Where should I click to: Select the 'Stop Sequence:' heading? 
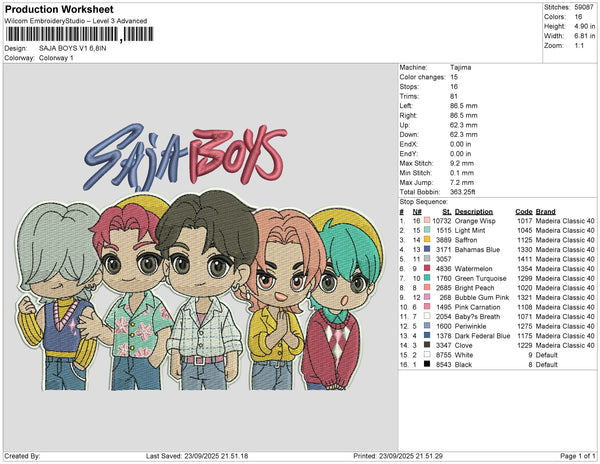[x=423, y=202]
